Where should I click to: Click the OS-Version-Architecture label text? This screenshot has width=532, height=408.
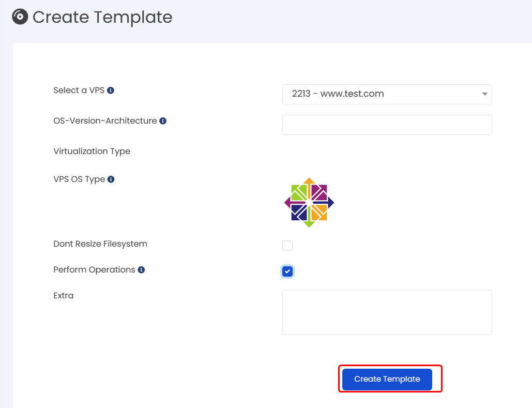(105, 121)
